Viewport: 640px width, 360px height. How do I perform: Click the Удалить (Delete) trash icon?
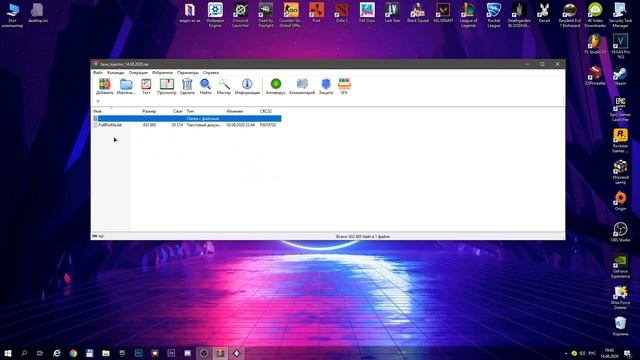[x=187, y=87]
